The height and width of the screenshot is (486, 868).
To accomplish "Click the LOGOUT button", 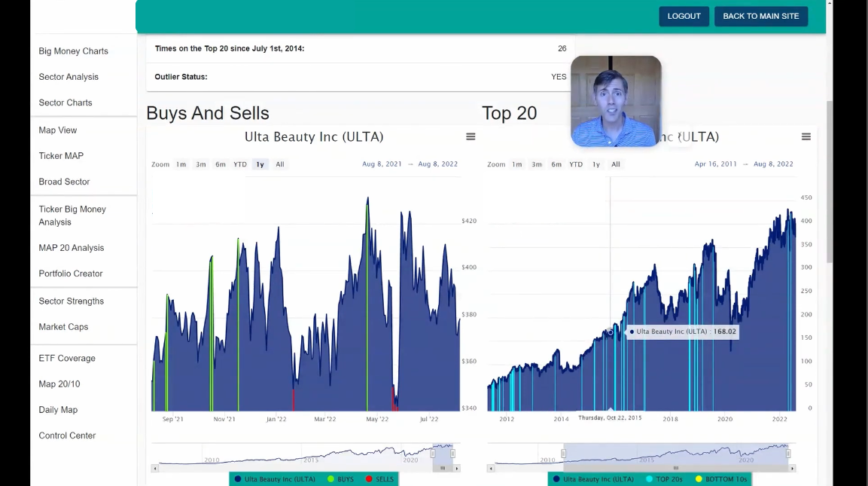I will [x=684, y=16].
